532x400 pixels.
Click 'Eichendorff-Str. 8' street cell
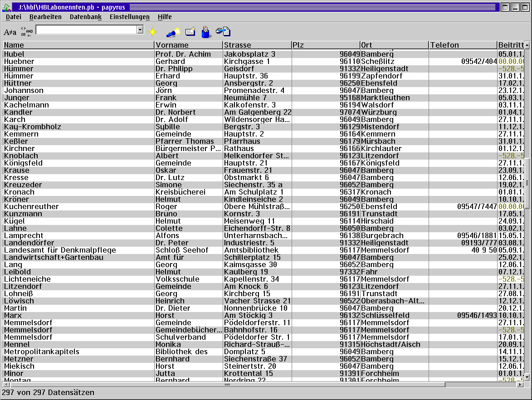(x=257, y=229)
